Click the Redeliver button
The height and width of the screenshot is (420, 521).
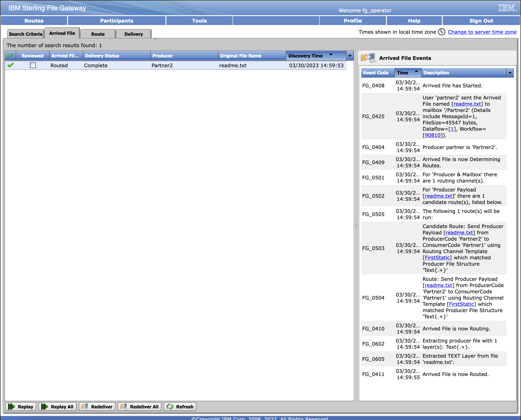click(x=97, y=407)
